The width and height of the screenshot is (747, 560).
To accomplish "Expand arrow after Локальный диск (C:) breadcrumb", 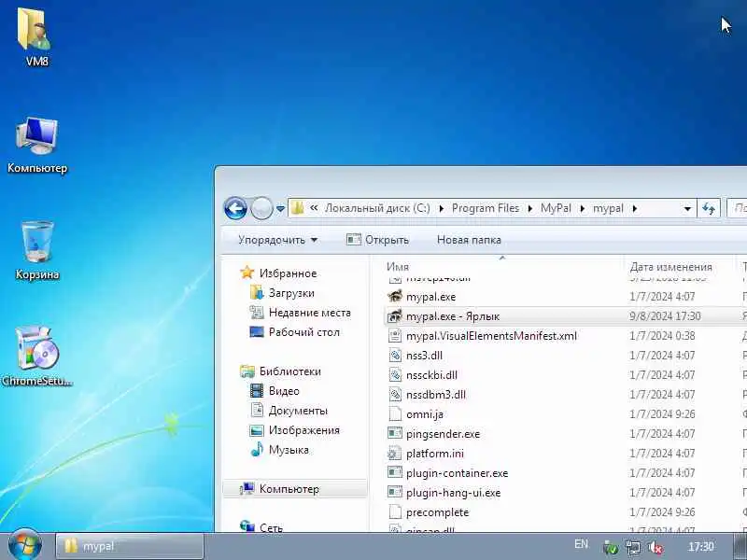I will click(441, 208).
